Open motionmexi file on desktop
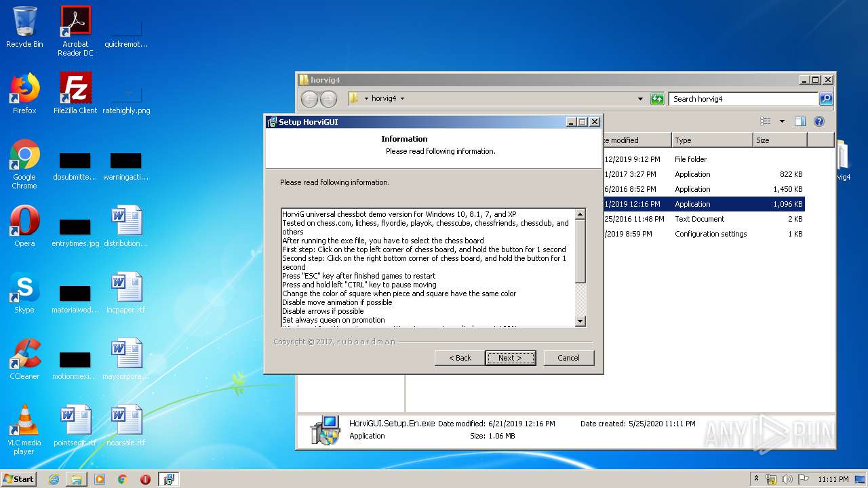This screenshot has height=488, width=868. click(75, 366)
